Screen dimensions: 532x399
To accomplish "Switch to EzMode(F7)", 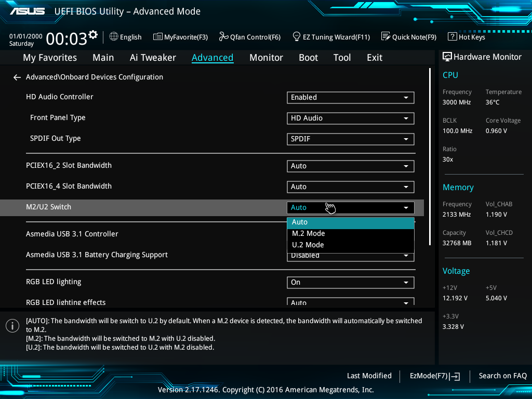I will tap(435, 376).
